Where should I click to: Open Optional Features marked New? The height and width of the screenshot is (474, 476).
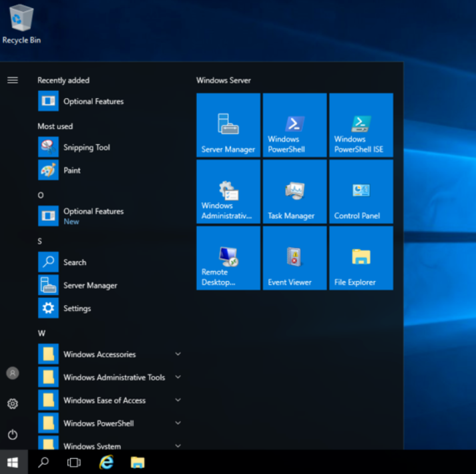(x=109, y=216)
